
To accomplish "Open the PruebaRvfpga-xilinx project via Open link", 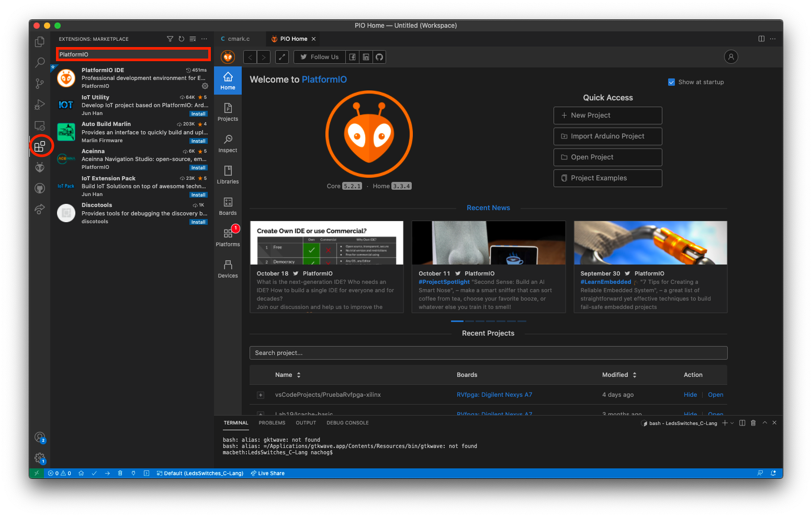I will coord(715,395).
